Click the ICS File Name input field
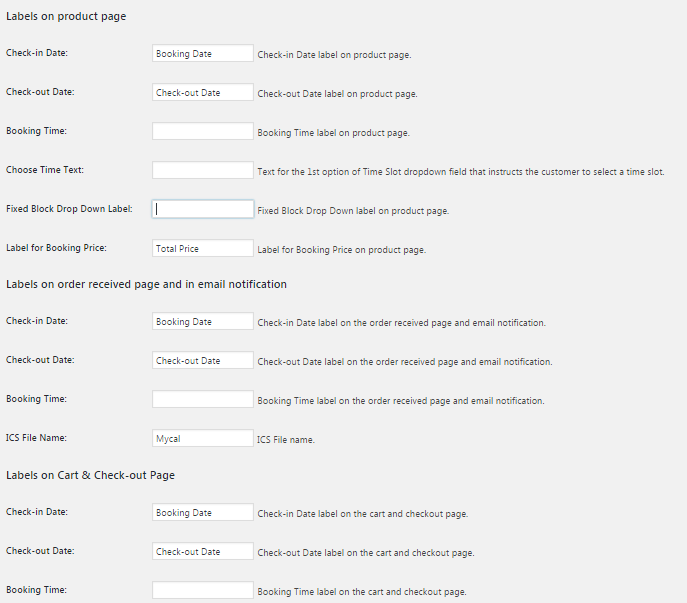The image size is (687, 603). point(203,439)
